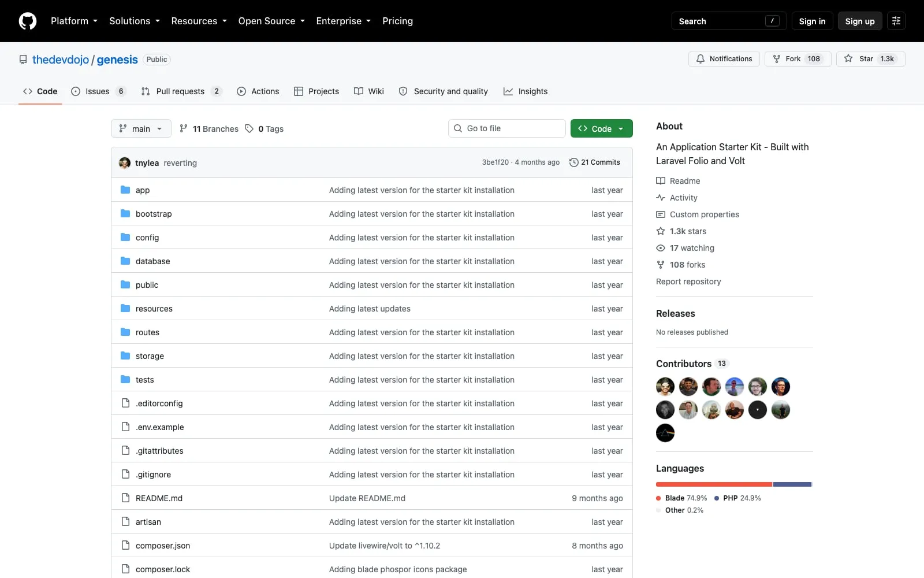This screenshot has width=924, height=578.
Task: Open Security and quality tab
Action: tap(444, 91)
